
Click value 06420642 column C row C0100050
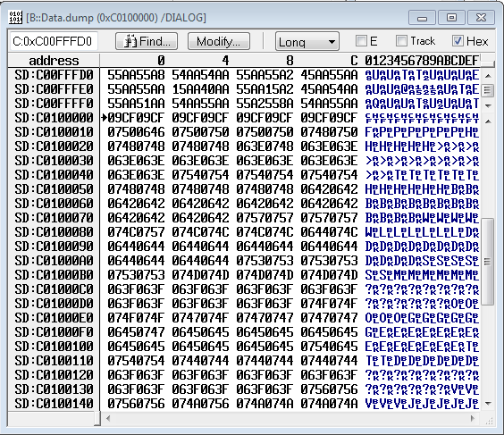pyautogui.click(x=329, y=189)
